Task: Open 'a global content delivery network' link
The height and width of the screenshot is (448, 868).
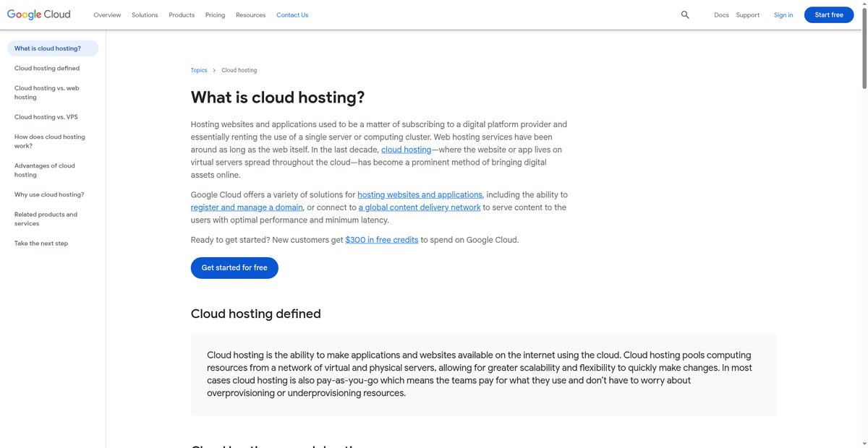Action: click(x=420, y=207)
